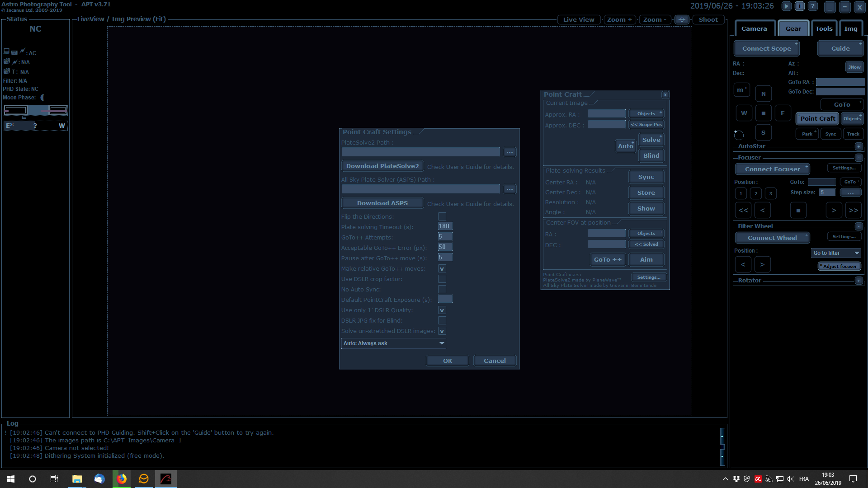Click the Download PlateSolve2 button

382,166
